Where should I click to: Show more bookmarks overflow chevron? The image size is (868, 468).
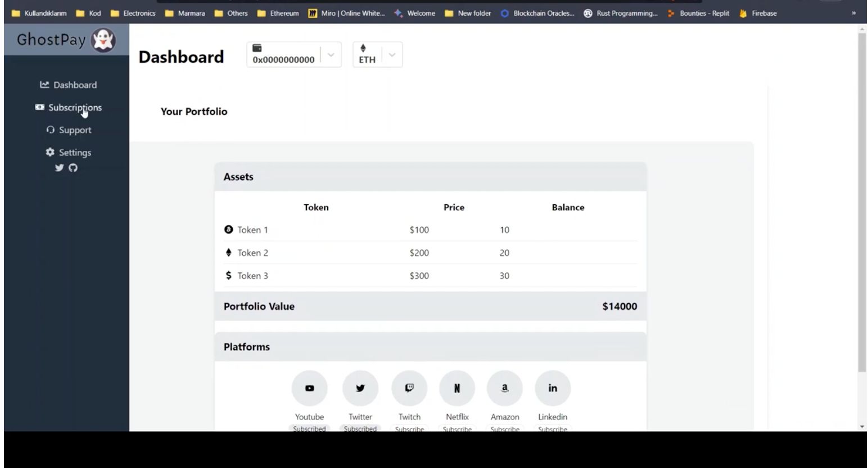(x=853, y=13)
